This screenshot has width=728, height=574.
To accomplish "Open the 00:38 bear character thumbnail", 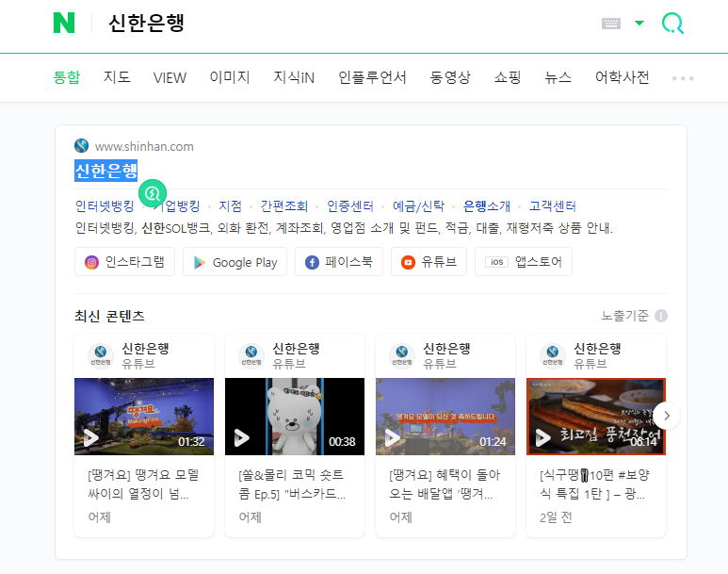I will point(295,417).
